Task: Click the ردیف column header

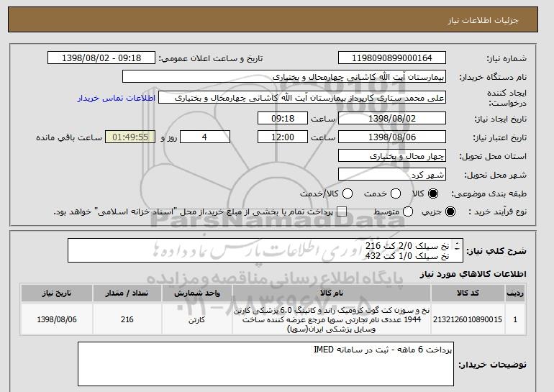Action: click(x=515, y=293)
